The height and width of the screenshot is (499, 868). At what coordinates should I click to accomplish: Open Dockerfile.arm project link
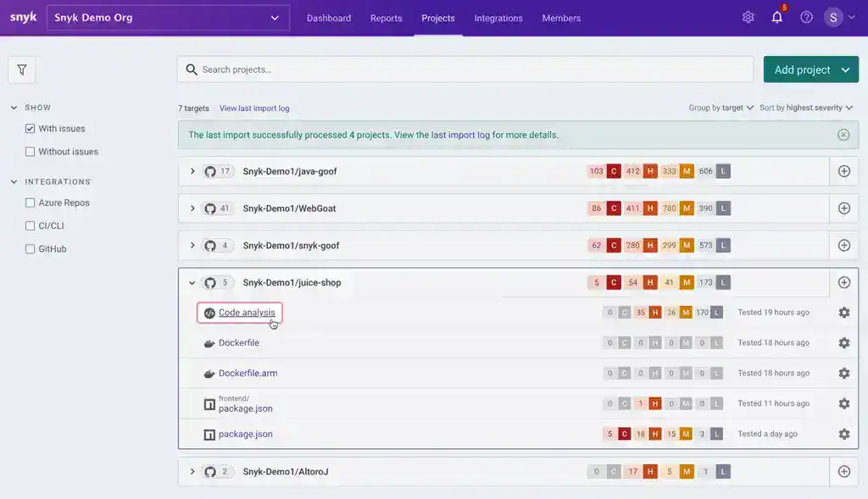tap(248, 374)
